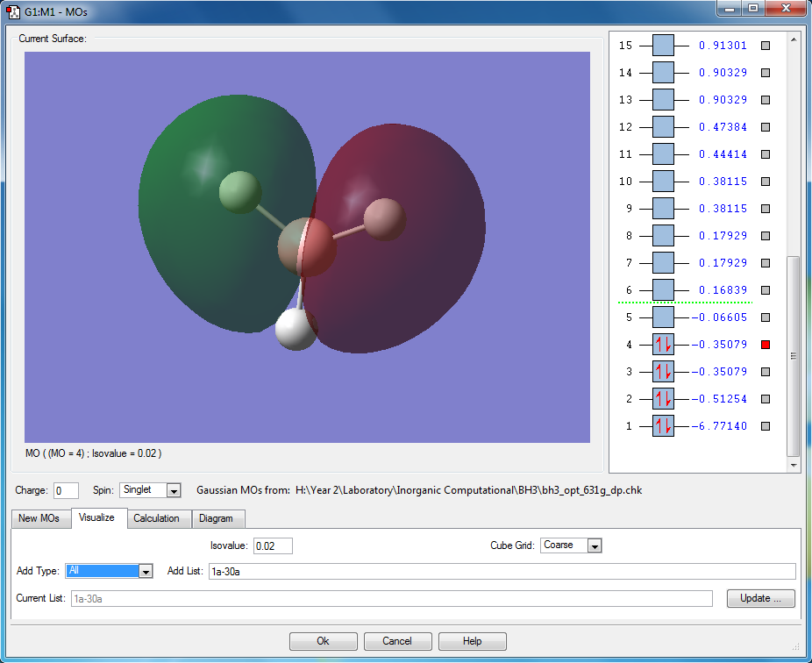812x663 pixels.
Task: Toggle the surface marker square for MO 5
Action: pos(765,317)
